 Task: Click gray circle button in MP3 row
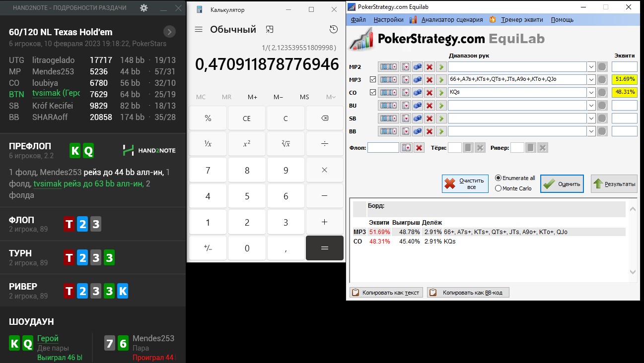pos(602,80)
